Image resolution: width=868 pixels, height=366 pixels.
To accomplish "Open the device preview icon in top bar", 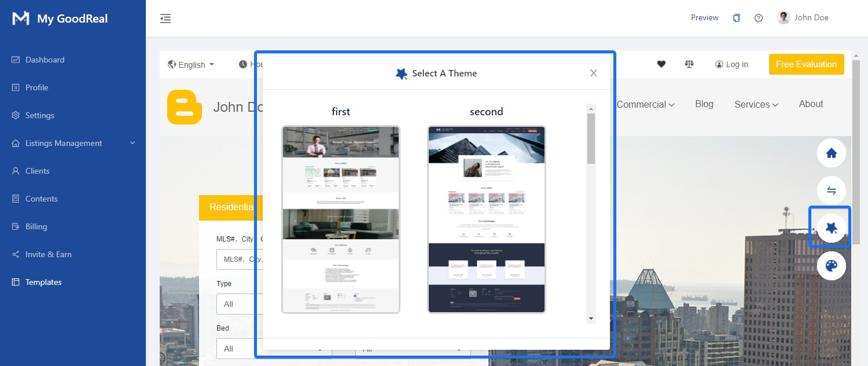I will (x=737, y=17).
